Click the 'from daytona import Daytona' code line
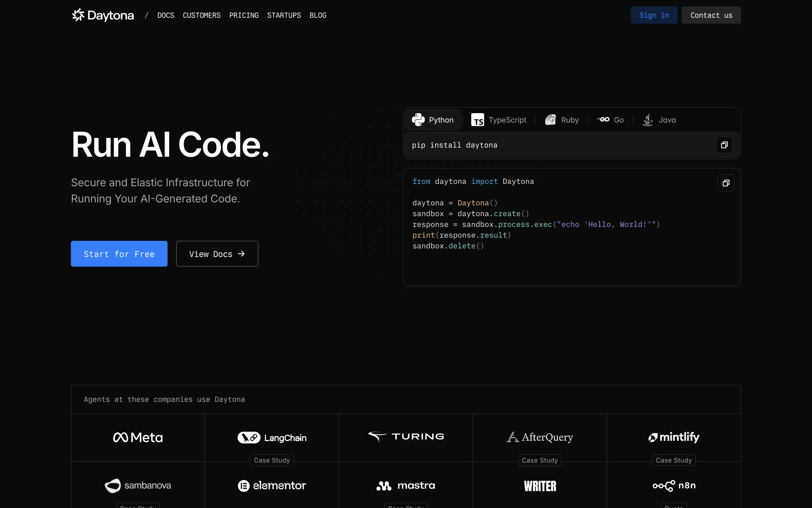 tap(473, 181)
